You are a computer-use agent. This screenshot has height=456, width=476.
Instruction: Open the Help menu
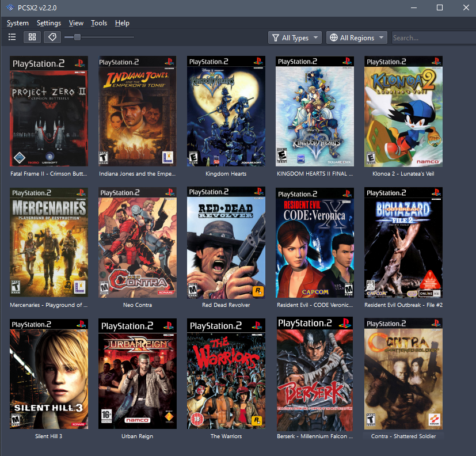(x=122, y=23)
